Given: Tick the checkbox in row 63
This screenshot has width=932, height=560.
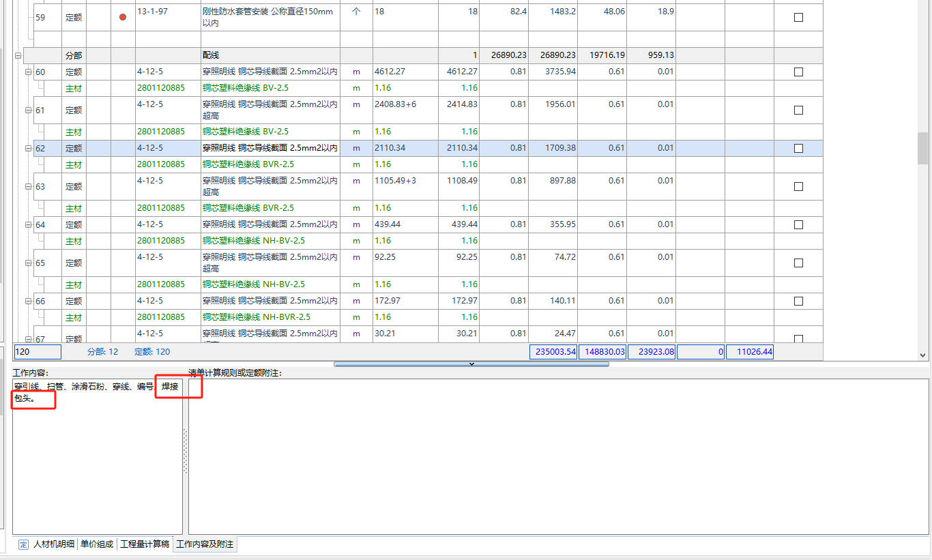Looking at the screenshot, I should (x=798, y=186).
